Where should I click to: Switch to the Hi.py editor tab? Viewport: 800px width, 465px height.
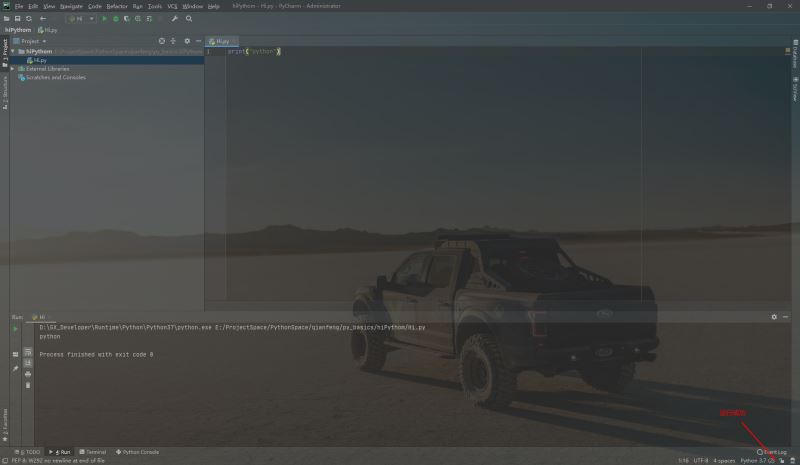click(x=221, y=41)
